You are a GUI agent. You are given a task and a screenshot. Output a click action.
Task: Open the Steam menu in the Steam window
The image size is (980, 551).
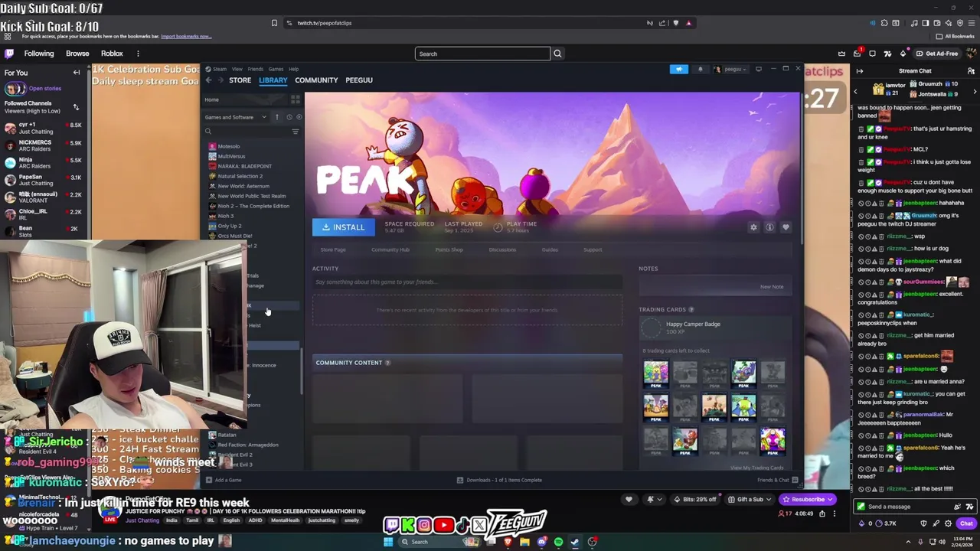click(x=219, y=69)
